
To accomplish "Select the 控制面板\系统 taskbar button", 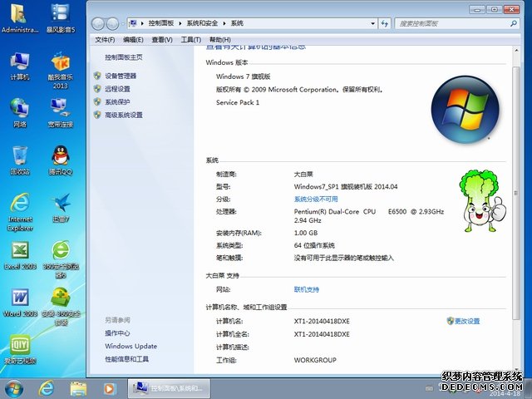I will (169, 388).
